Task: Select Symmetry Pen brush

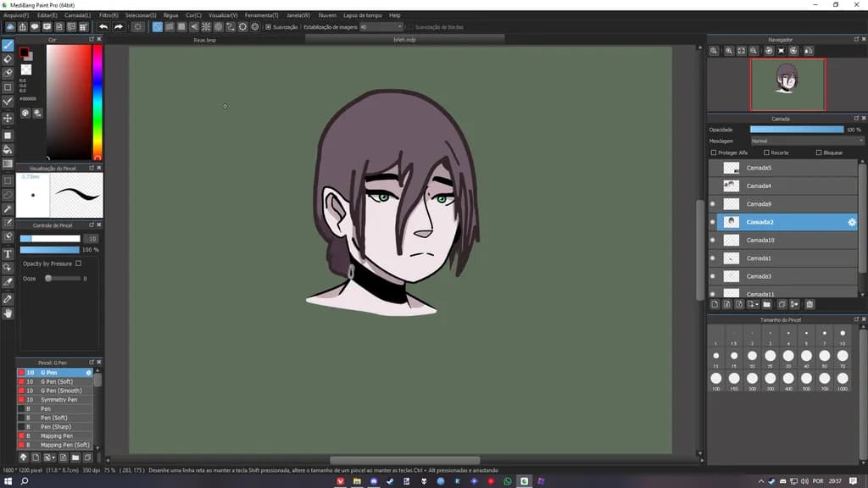Action: (55, 400)
